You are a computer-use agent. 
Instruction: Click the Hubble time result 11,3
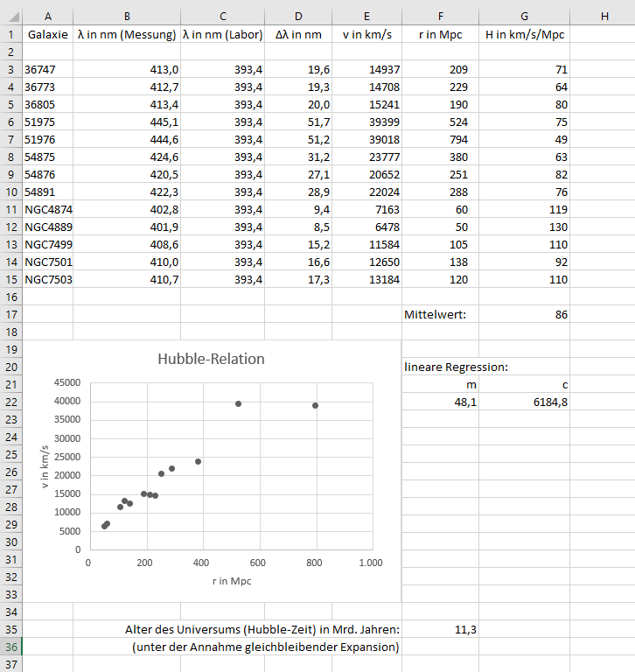point(440,629)
